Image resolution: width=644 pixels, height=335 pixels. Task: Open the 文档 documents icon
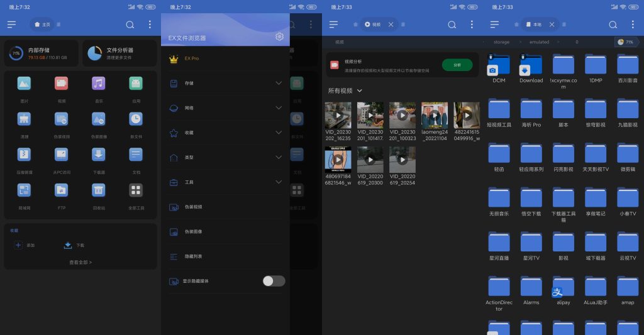[x=136, y=155]
